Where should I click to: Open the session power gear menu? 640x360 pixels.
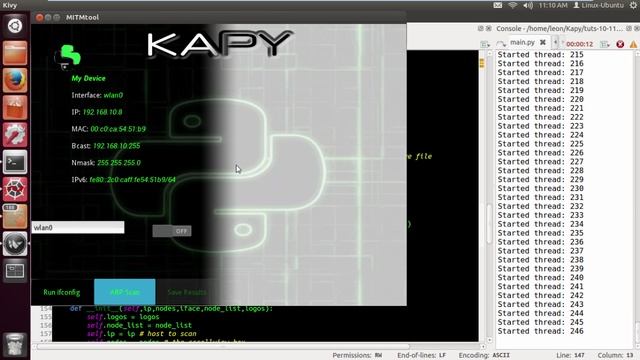pos(634,5)
